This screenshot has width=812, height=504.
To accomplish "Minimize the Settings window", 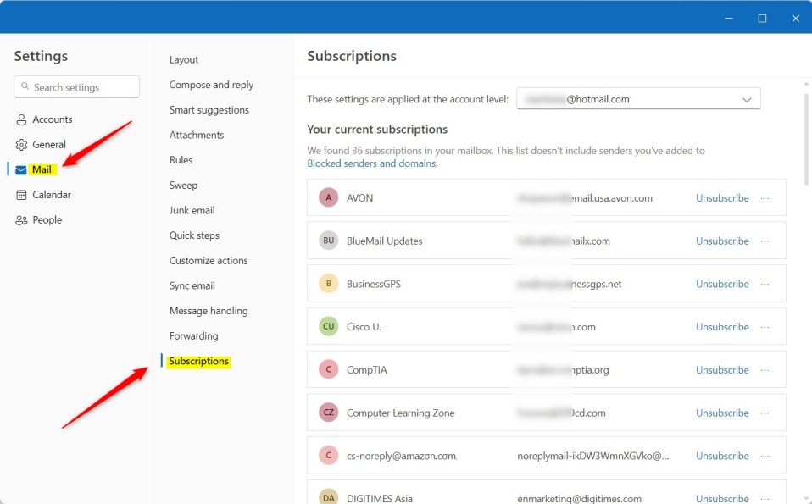I will 729,19.
